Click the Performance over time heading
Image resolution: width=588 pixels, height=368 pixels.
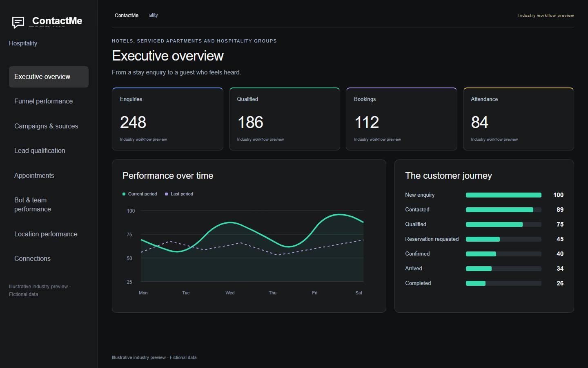[x=168, y=176]
